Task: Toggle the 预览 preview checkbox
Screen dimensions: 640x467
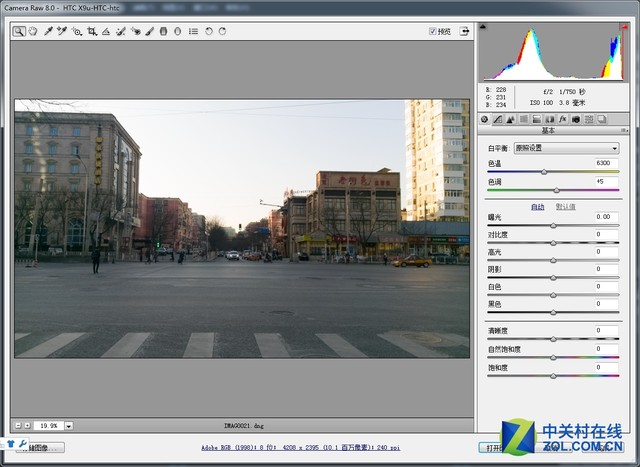Action: click(433, 31)
